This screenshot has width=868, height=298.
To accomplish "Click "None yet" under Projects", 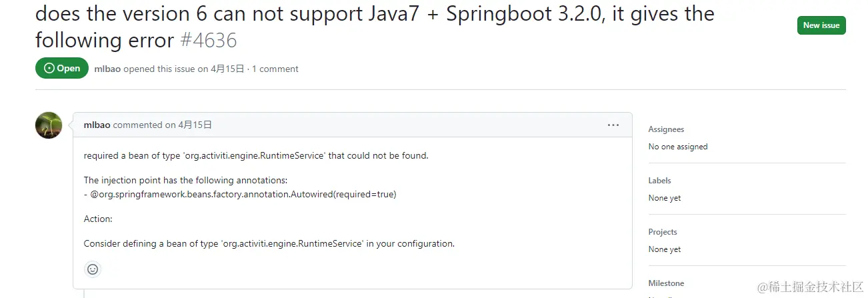I will click(665, 249).
